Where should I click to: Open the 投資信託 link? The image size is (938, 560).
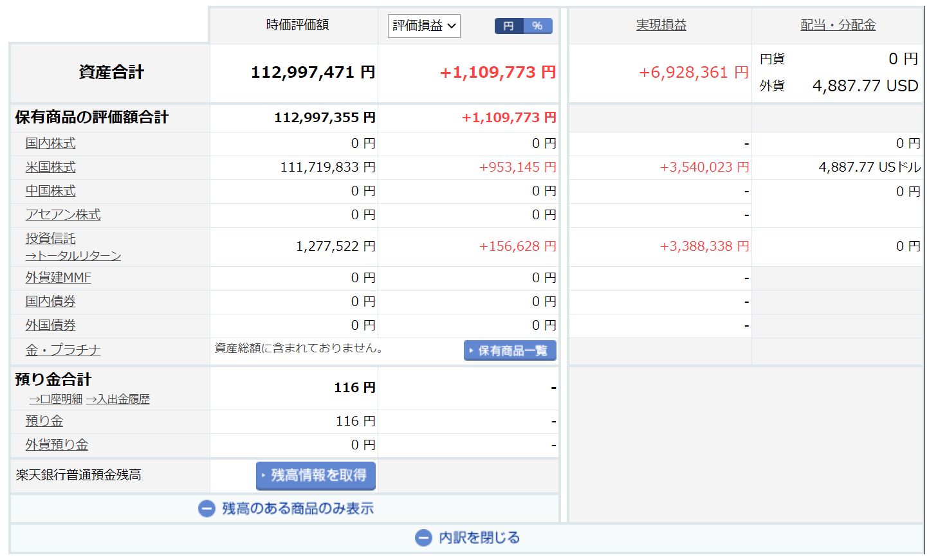(x=50, y=239)
